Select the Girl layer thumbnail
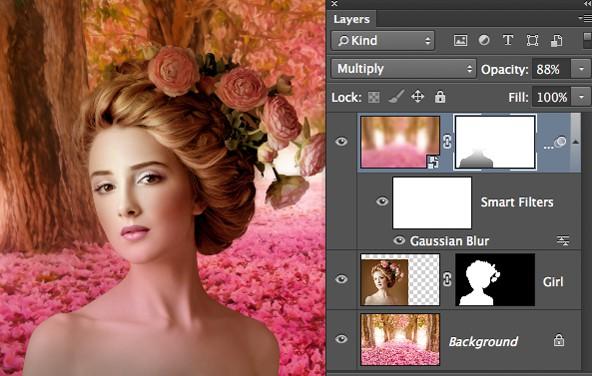 pyautogui.click(x=400, y=280)
